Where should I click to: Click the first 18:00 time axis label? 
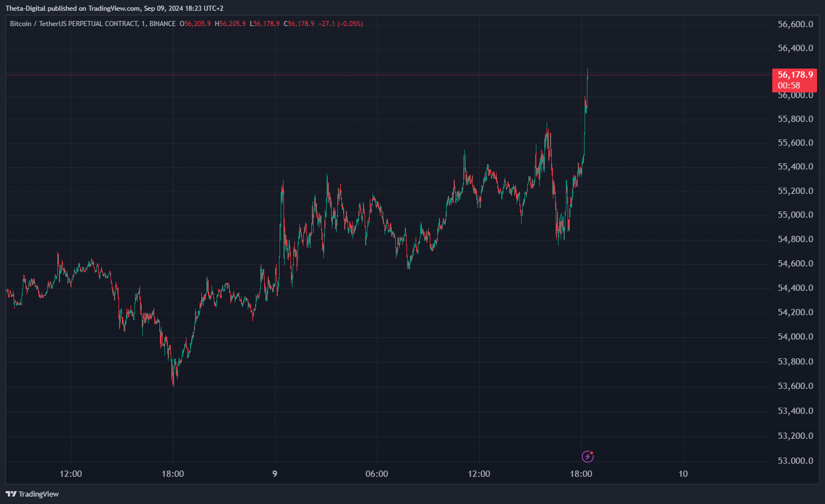click(172, 474)
